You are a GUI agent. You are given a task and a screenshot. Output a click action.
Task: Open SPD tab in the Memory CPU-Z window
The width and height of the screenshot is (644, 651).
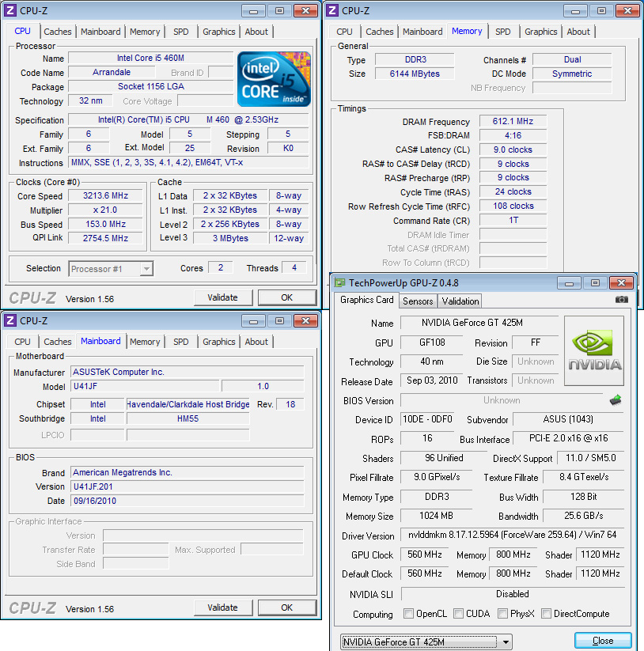(503, 32)
